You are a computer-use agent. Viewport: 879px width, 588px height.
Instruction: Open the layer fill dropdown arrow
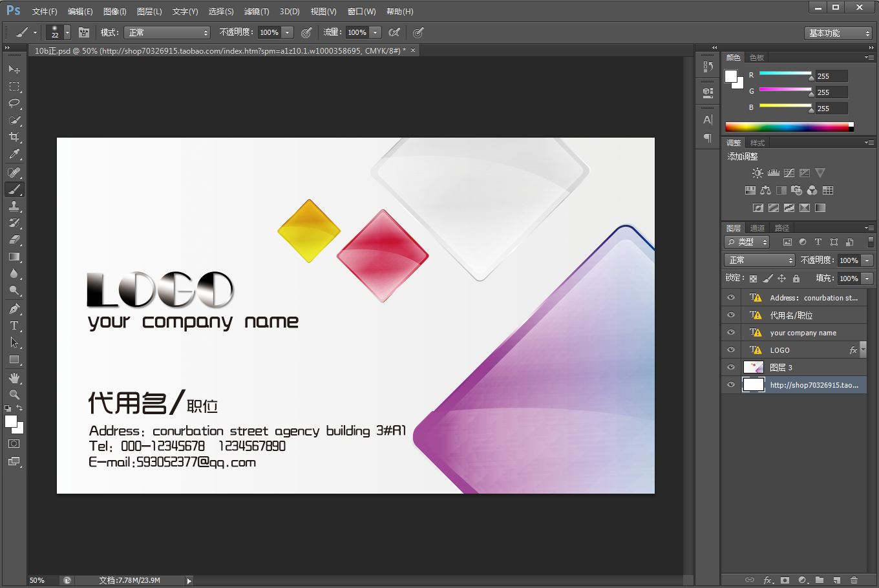867,278
